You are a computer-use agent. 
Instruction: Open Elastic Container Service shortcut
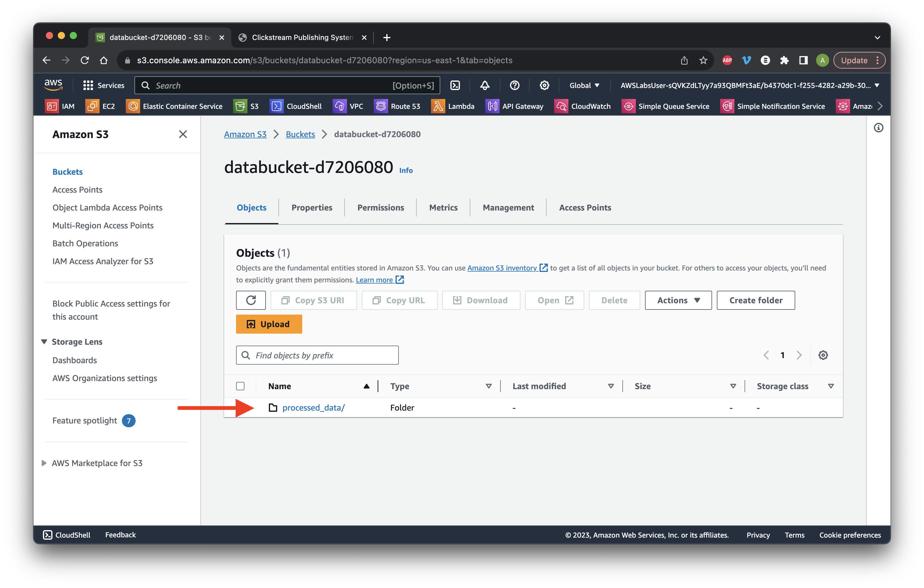click(174, 106)
